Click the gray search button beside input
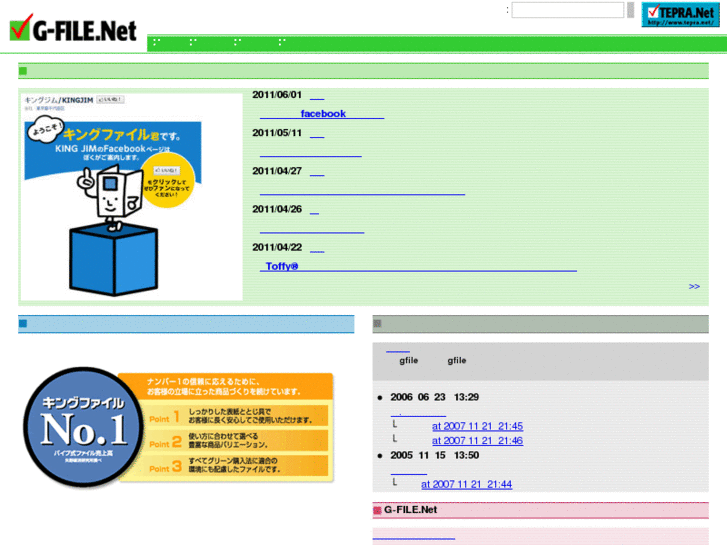 coord(631,10)
